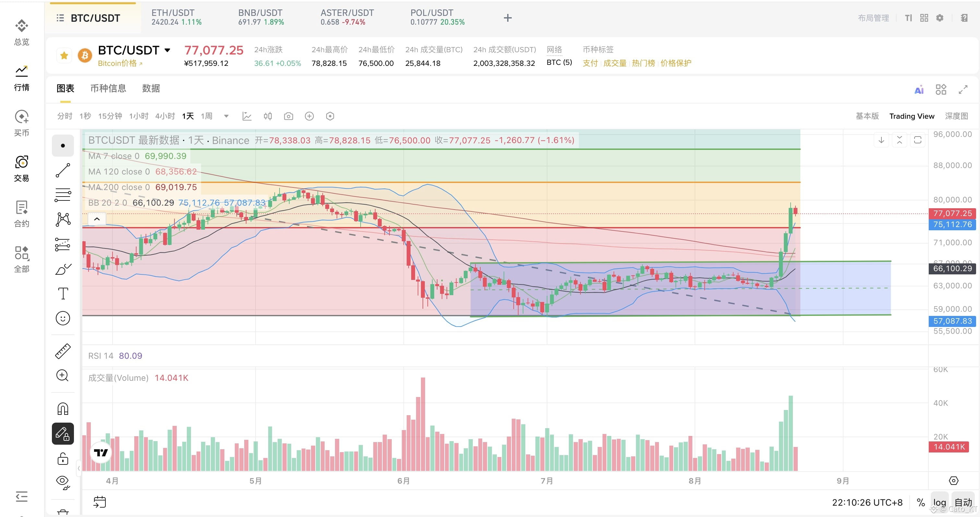Toggle lock all drawings
This screenshot has width=980, height=517.
click(63, 459)
